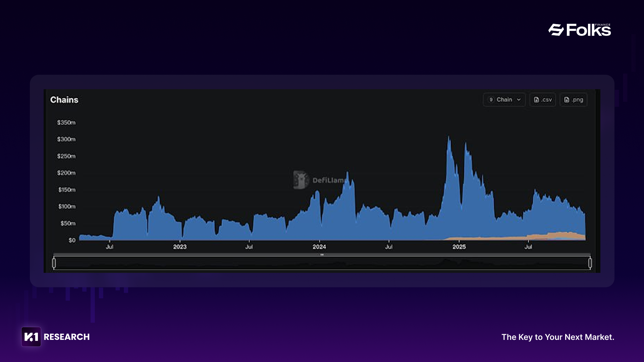Click the center grip above the range slider
644x362 pixels.
pyautogui.click(x=322, y=255)
